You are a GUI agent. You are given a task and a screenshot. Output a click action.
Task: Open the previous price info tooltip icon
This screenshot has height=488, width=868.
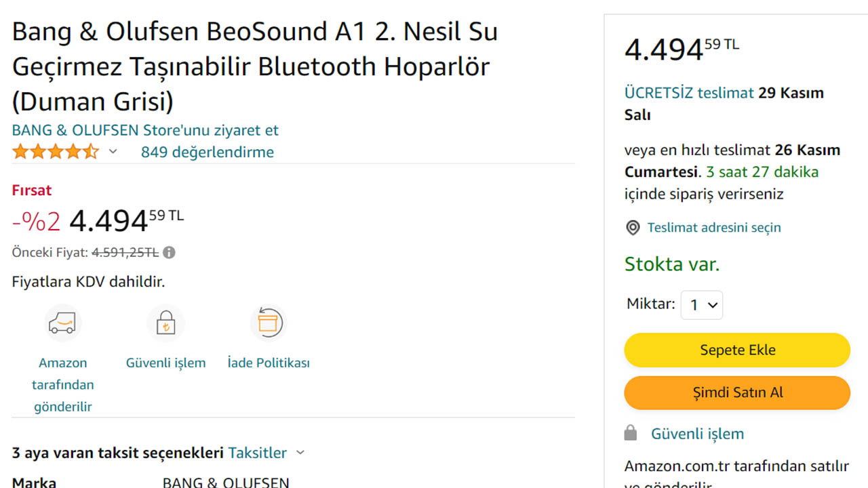coord(168,252)
